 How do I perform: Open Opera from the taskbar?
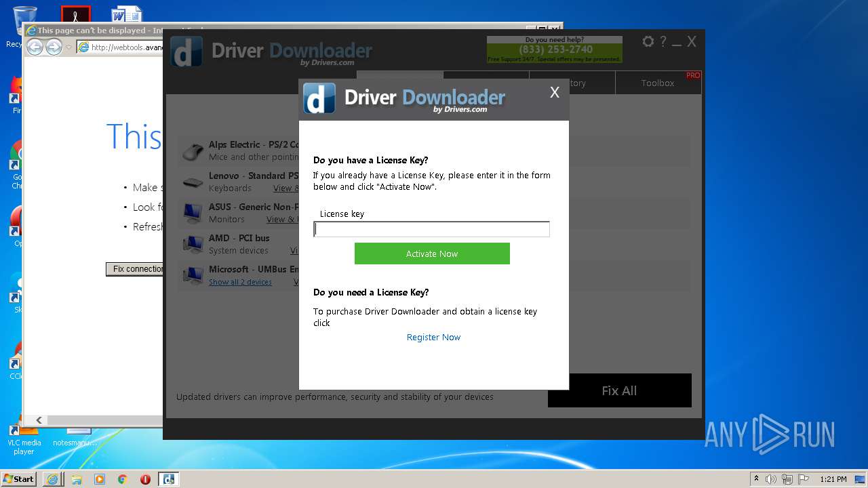pos(145,479)
